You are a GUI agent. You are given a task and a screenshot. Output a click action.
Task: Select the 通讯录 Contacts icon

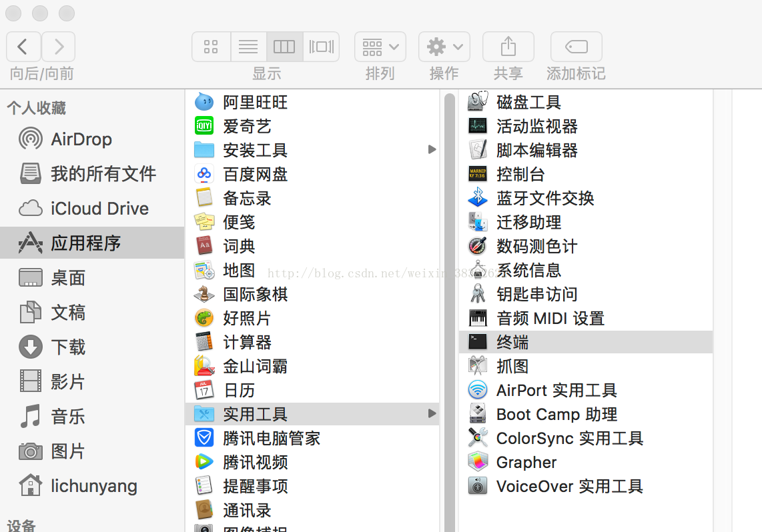(204, 510)
